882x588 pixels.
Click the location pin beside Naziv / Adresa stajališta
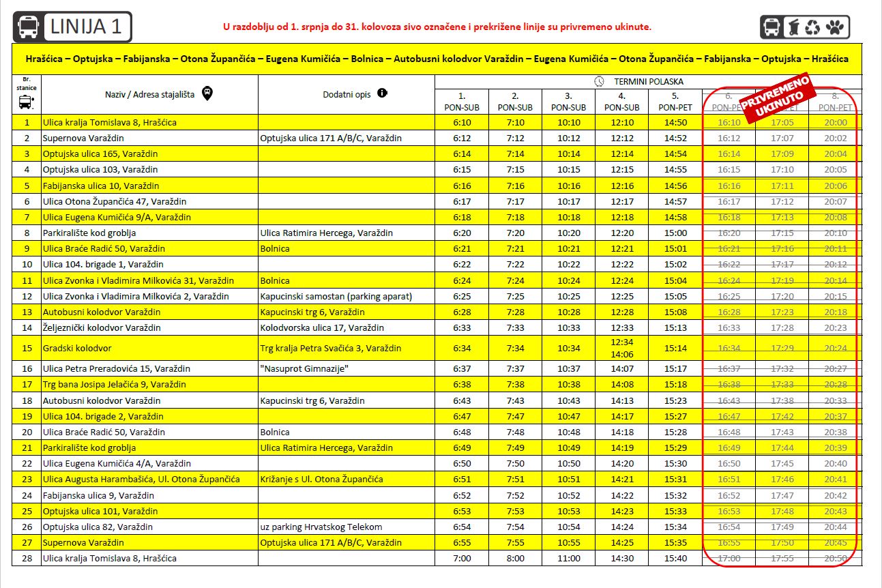[x=207, y=93]
